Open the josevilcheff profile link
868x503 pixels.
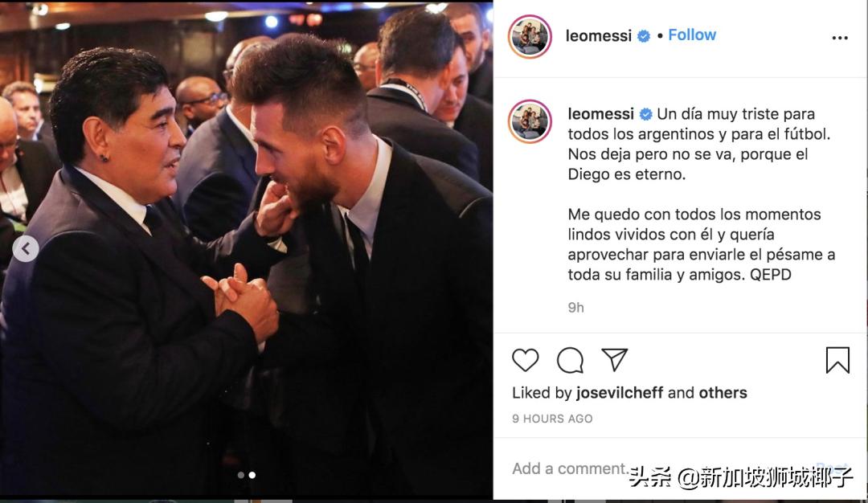point(620,393)
